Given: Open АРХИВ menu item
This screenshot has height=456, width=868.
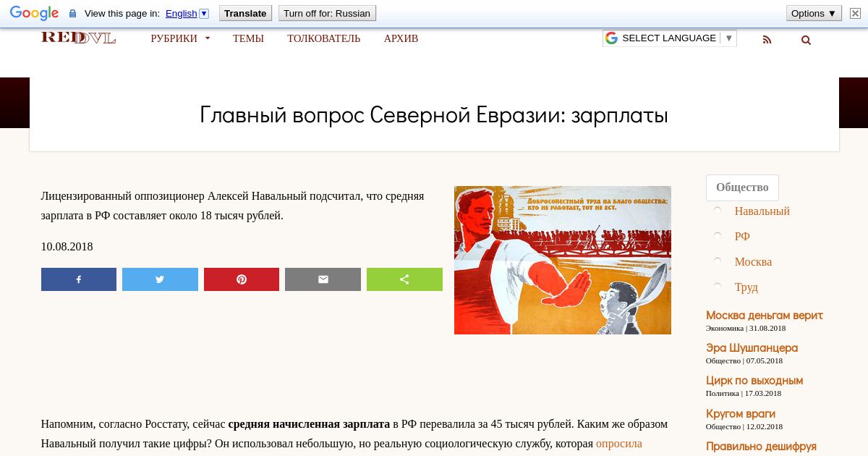Looking at the screenshot, I should [401, 38].
